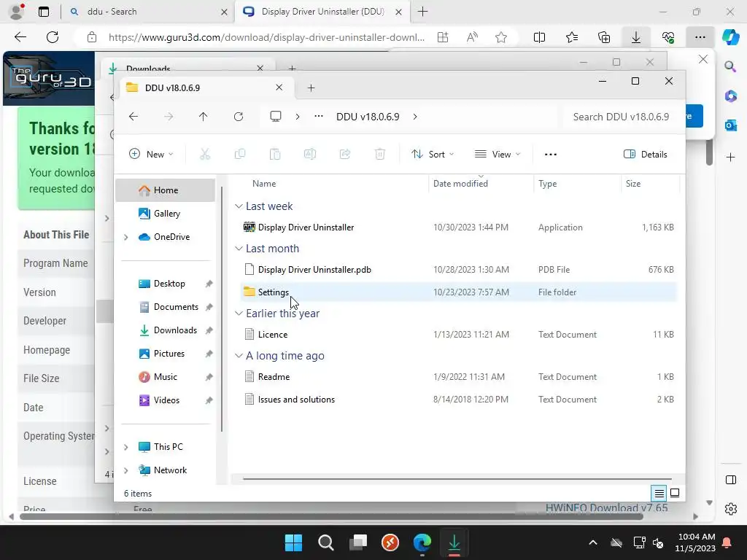Viewport: 747px width, 560px height.
Task: Click the Rename icon in Explorer toolbar
Action: click(310, 155)
